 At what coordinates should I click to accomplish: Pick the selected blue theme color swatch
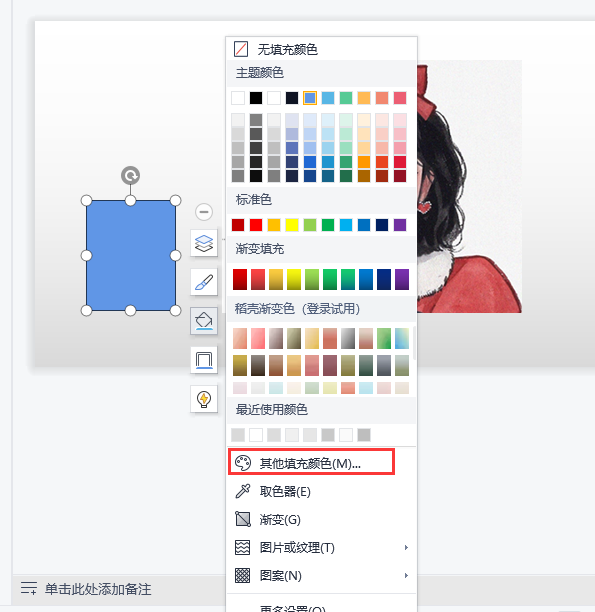point(310,98)
